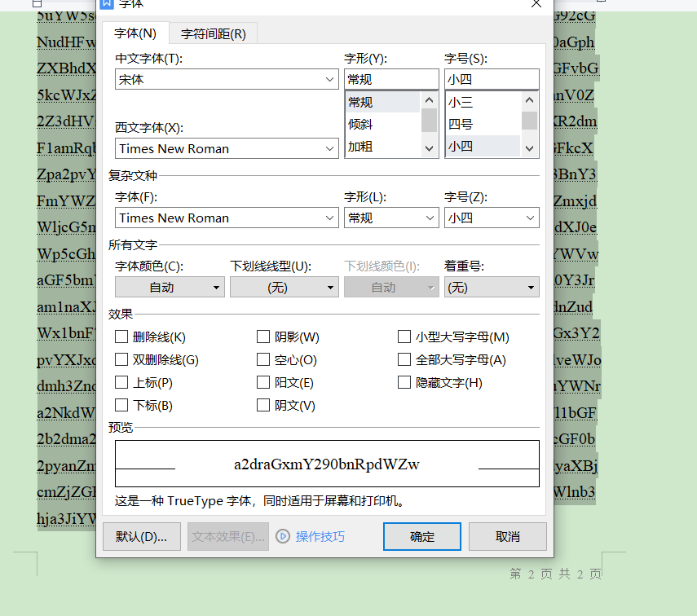The height and width of the screenshot is (616, 697).
Task: Click the 默认 button
Action: coord(141,536)
